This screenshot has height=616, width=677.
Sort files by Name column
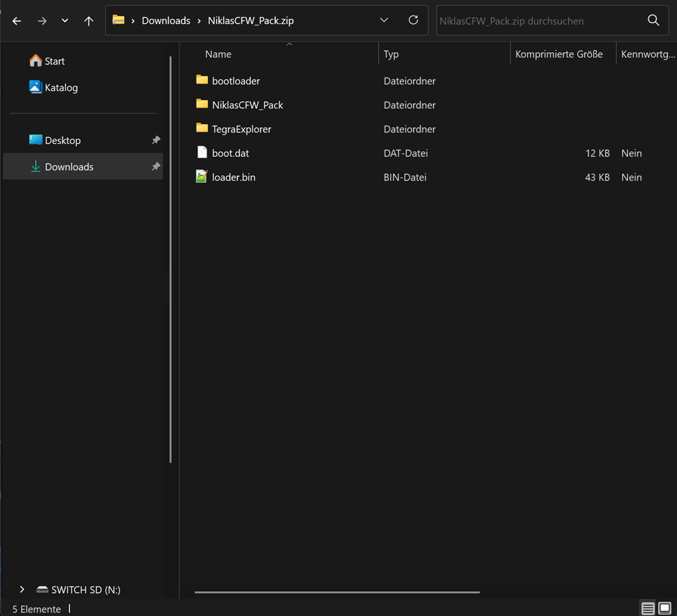click(218, 54)
